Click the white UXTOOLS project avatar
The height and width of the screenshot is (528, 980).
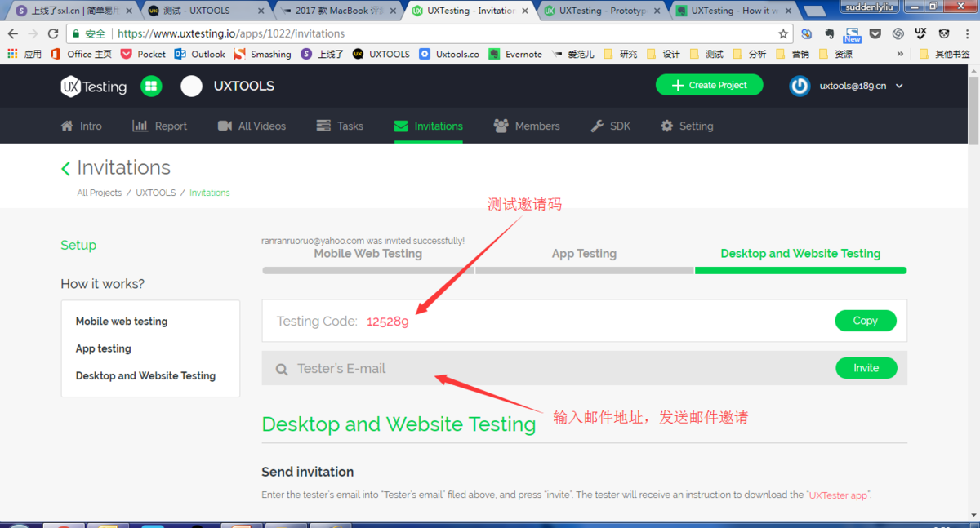pos(191,86)
